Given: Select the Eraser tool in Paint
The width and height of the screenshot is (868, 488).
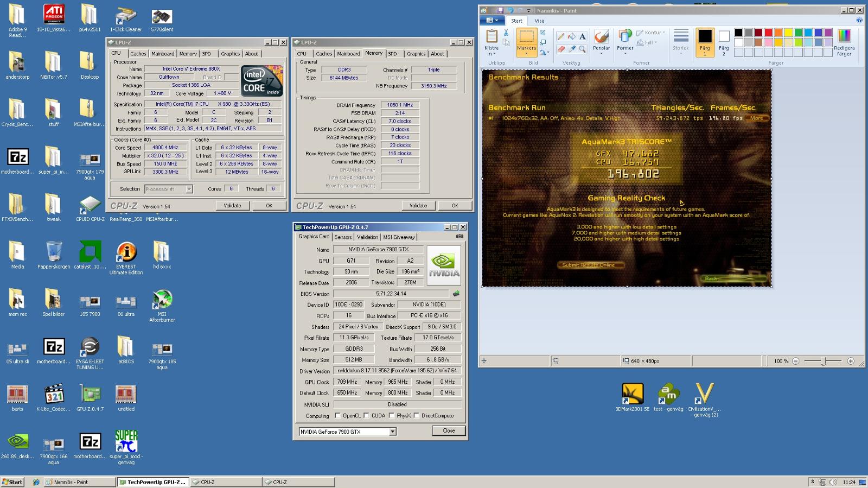Looking at the screenshot, I should (561, 49).
